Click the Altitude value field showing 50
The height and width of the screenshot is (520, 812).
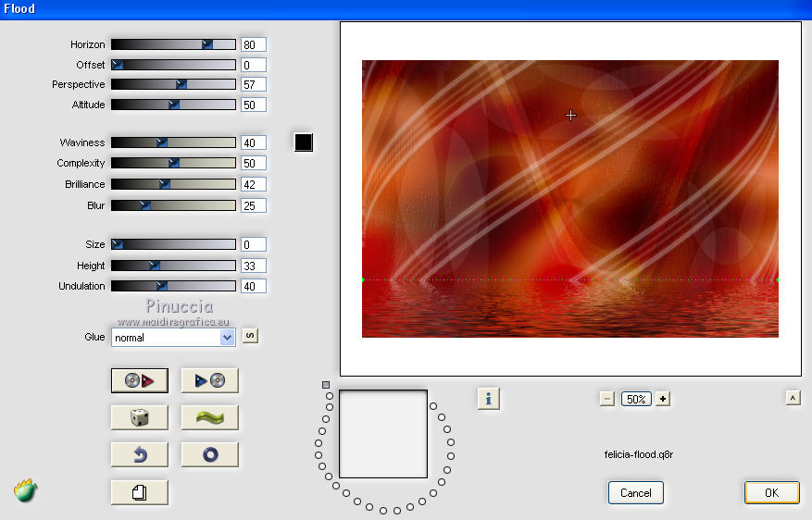(254, 105)
